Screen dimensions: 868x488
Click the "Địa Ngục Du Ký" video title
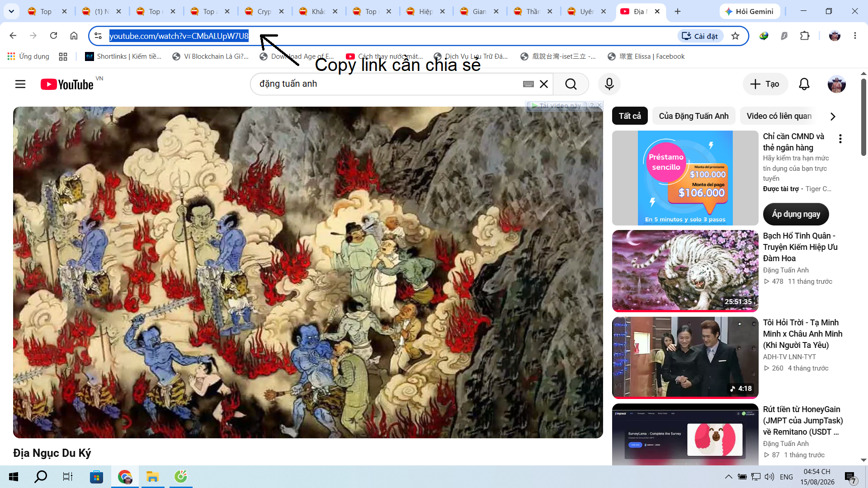tap(52, 453)
